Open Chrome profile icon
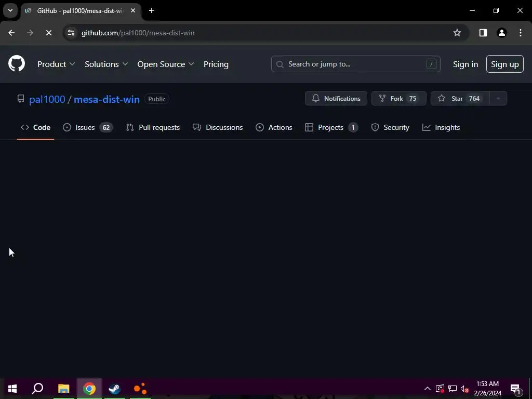Viewport: 532px width, 399px height. coord(502,33)
